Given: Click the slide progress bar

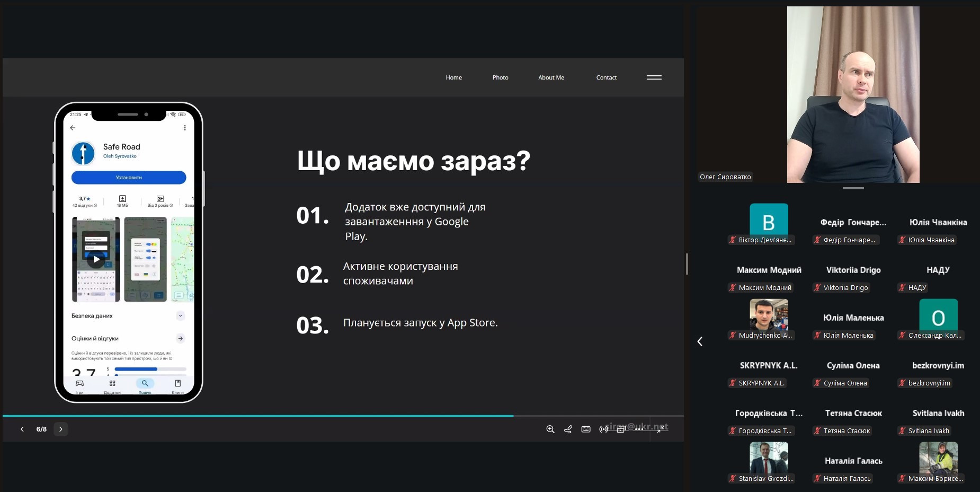Looking at the screenshot, I should (x=343, y=416).
